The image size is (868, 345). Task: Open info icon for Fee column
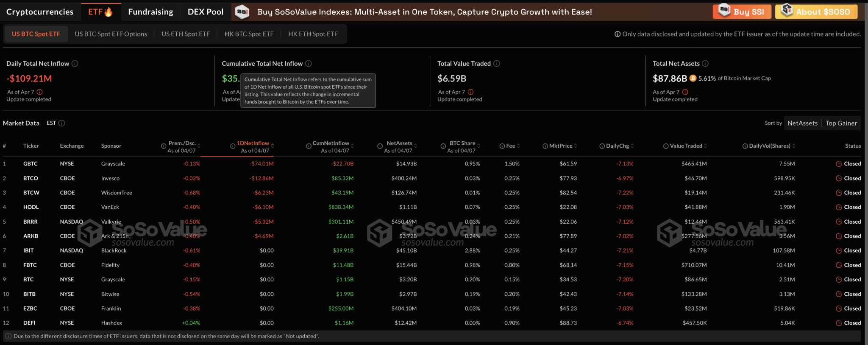502,146
